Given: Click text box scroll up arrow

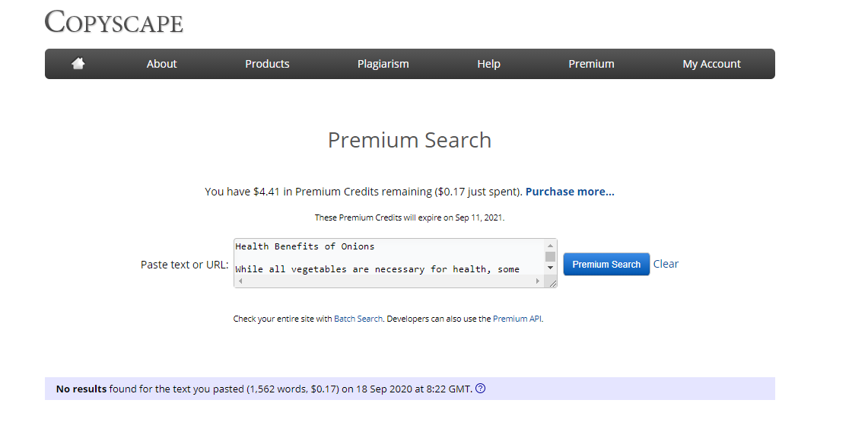Looking at the screenshot, I should point(550,245).
